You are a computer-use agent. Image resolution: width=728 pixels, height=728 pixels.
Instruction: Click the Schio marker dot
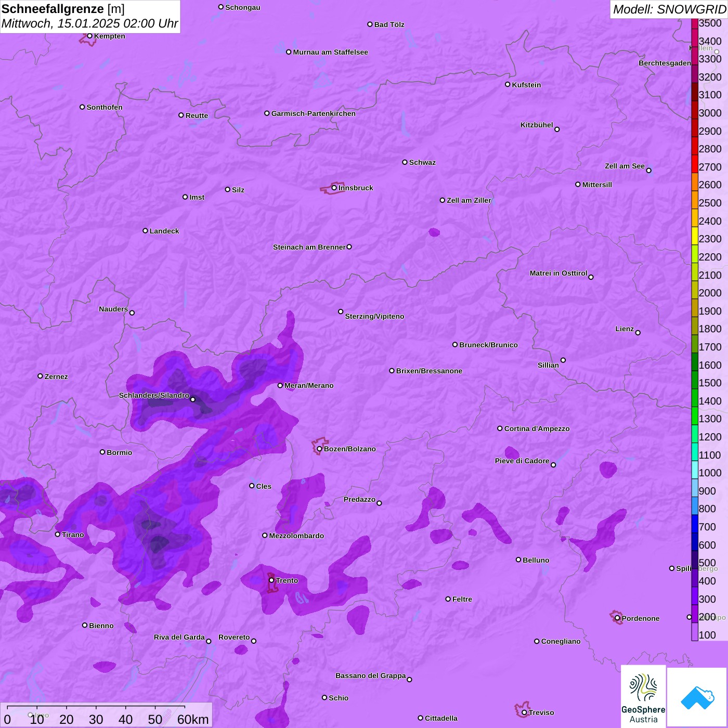tap(324, 698)
